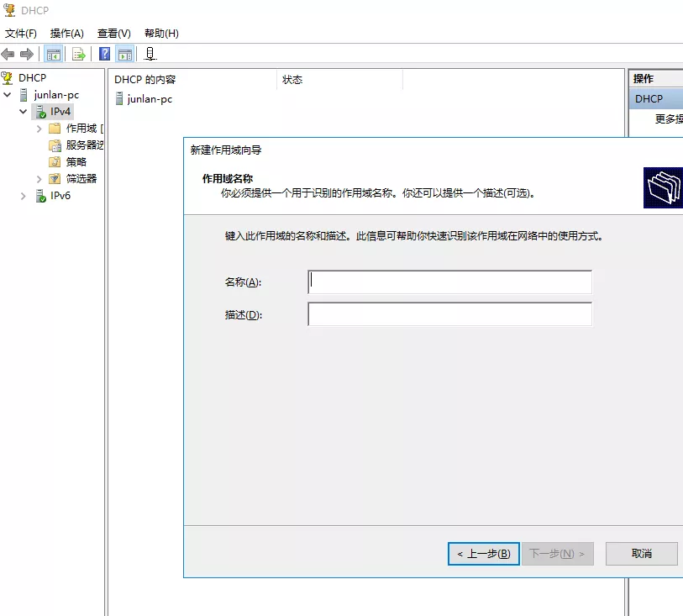The width and height of the screenshot is (683, 616).
Task: Click the 上一步(B) back button
Action: click(483, 554)
